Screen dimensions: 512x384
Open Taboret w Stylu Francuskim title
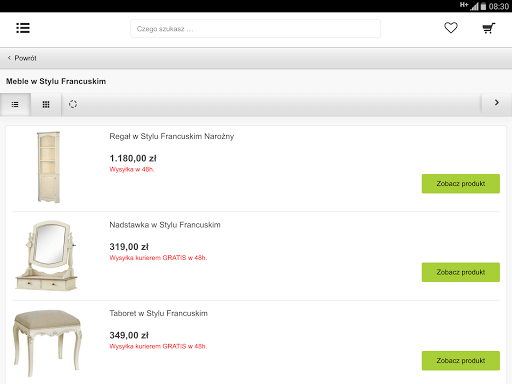pyautogui.click(x=159, y=313)
